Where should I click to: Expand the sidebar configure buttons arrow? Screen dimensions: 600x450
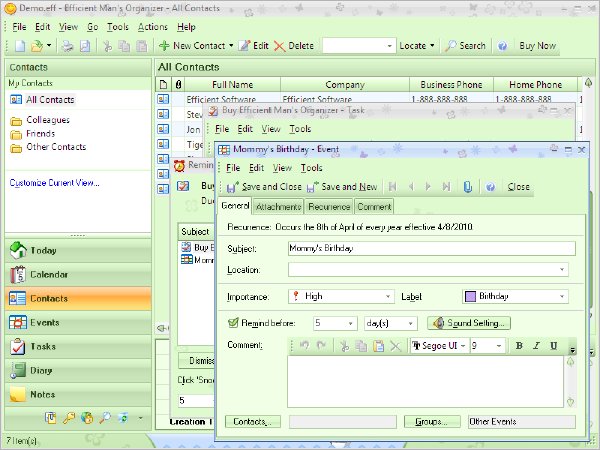140,418
